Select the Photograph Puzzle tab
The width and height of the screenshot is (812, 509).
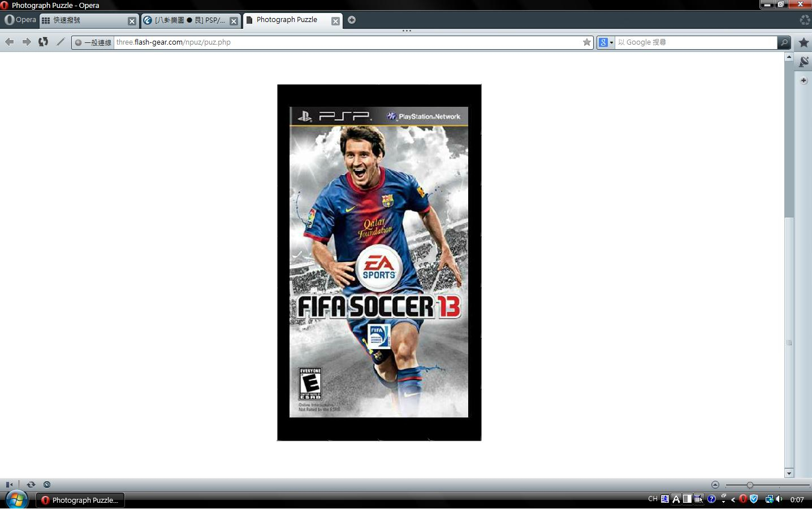[x=292, y=20]
